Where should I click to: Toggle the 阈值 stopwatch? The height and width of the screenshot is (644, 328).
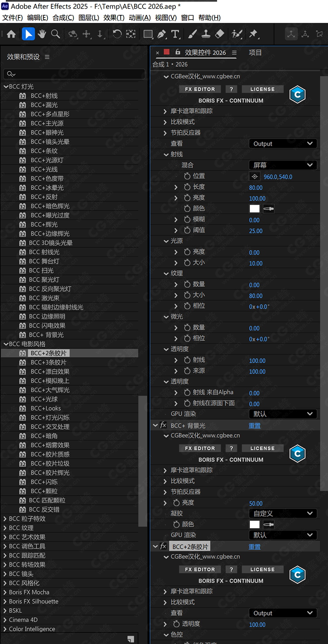point(187,230)
